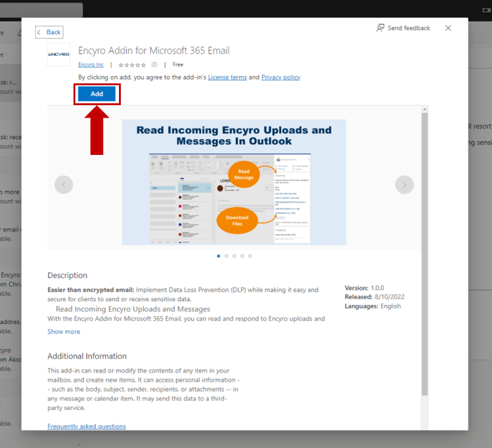Advance to the next screenshot with the right arrow

coord(404,184)
